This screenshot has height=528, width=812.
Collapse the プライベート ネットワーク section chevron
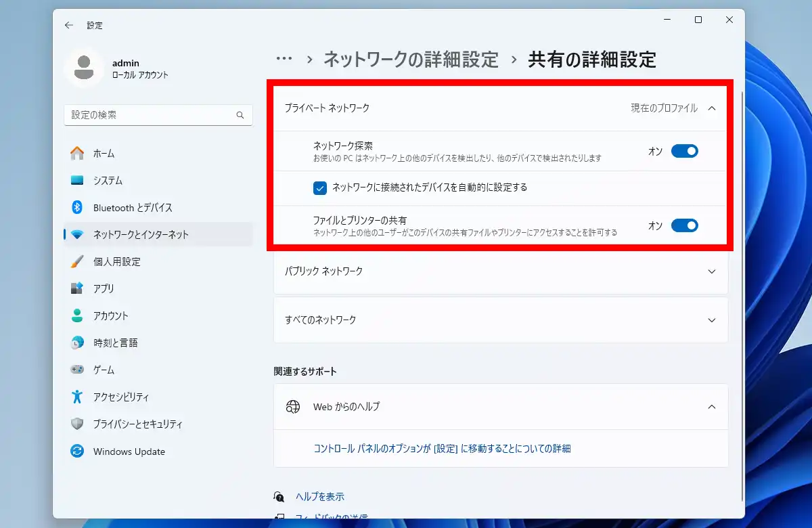coord(711,108)
